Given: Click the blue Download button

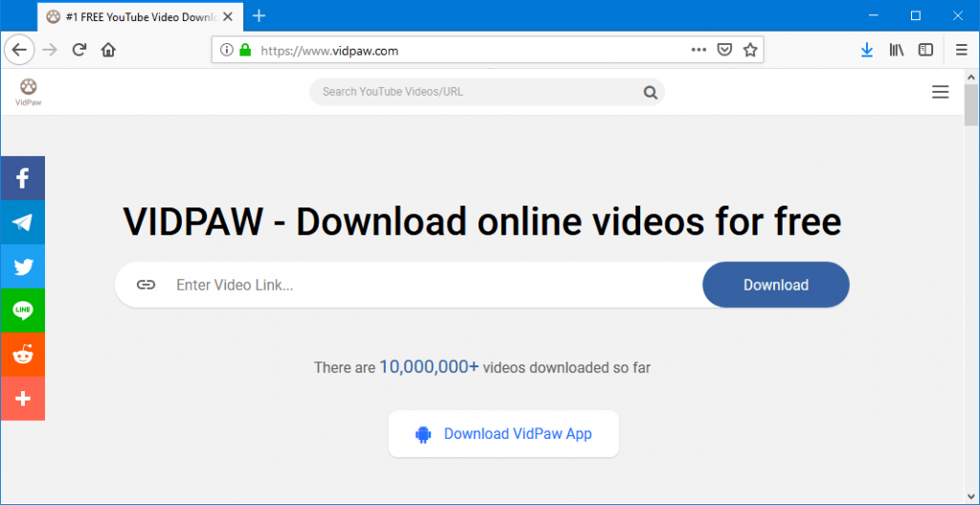Looking at the screenshot, I should tap(775, 285).
